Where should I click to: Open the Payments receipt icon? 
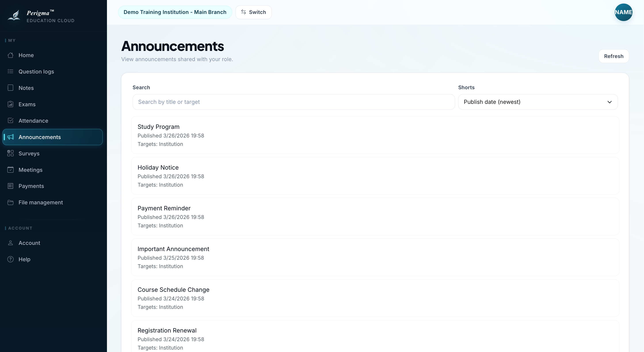[x=11, y=186]
